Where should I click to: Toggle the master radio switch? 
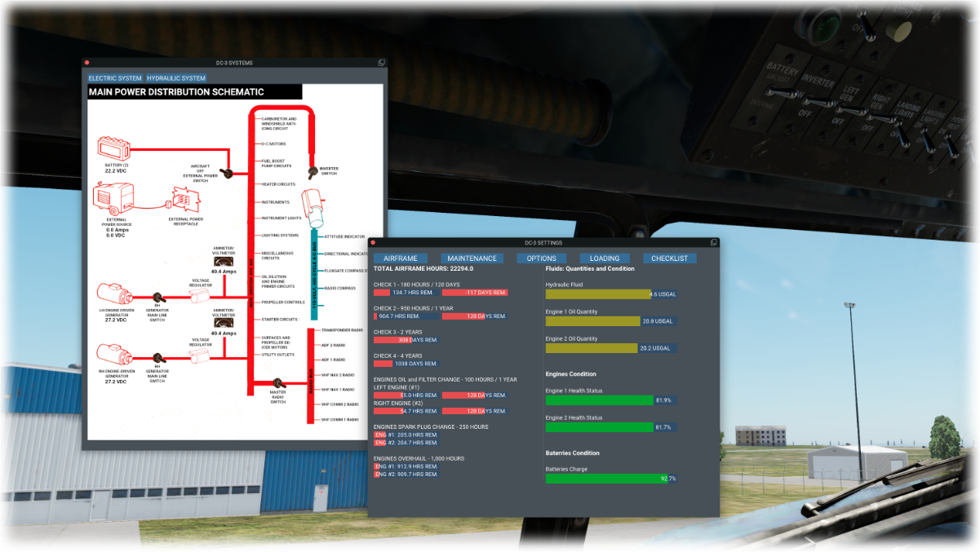pos(278,382)
